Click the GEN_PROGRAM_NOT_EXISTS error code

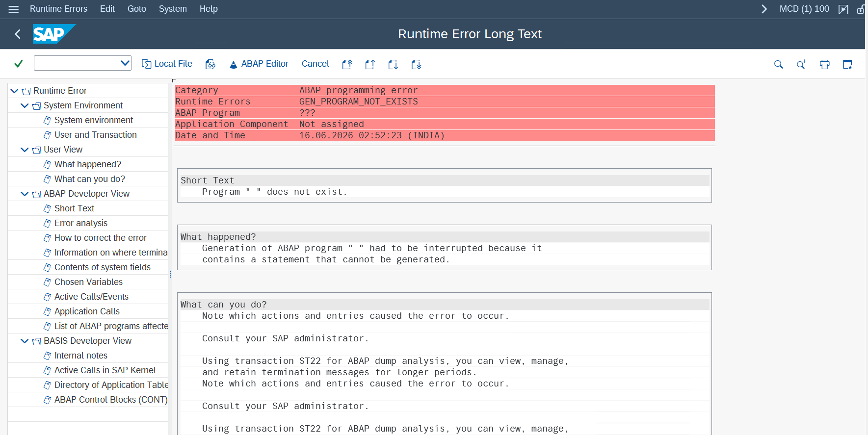(359, 102)
